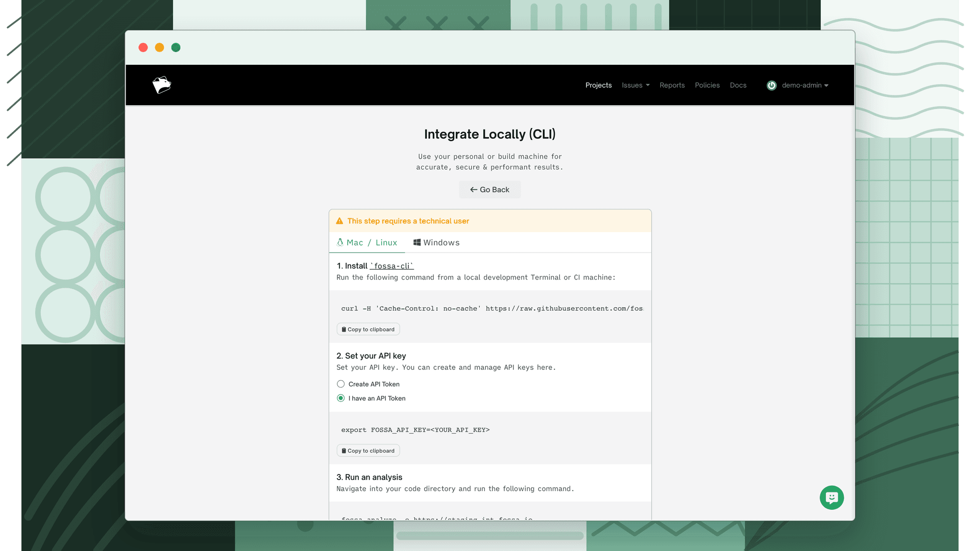980x551 pixels.
Task: Open the Reports page
Action: 672,85
